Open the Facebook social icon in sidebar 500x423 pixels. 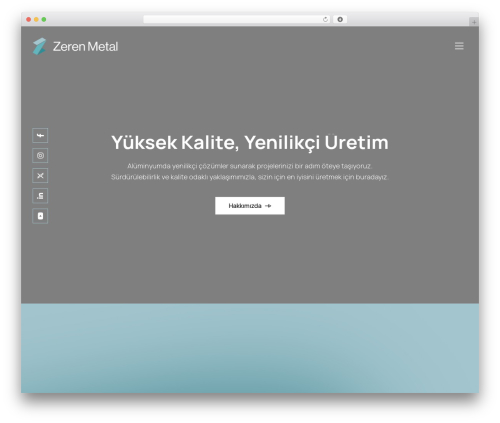(40, 135)
